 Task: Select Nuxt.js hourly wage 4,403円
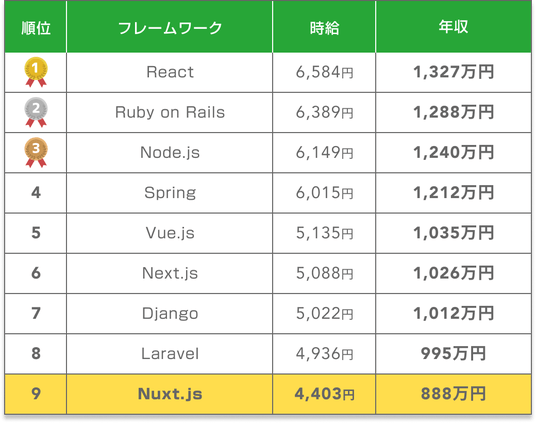(x=324, y=394)
